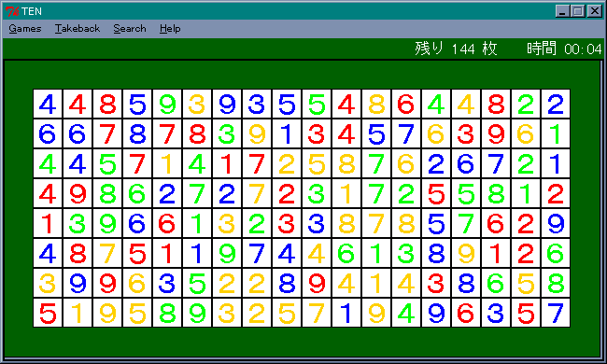Pick the yellow 9 tile in the second row
The width and height of the screenshot is (607, 364).
[257, 133]
